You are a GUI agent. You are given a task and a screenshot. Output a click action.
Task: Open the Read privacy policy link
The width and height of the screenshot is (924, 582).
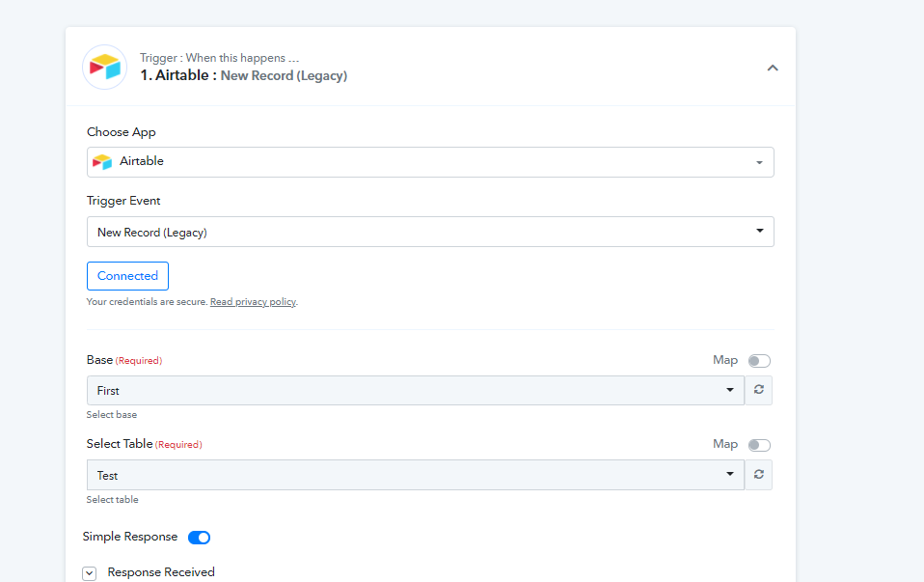(x=253, y=302)
